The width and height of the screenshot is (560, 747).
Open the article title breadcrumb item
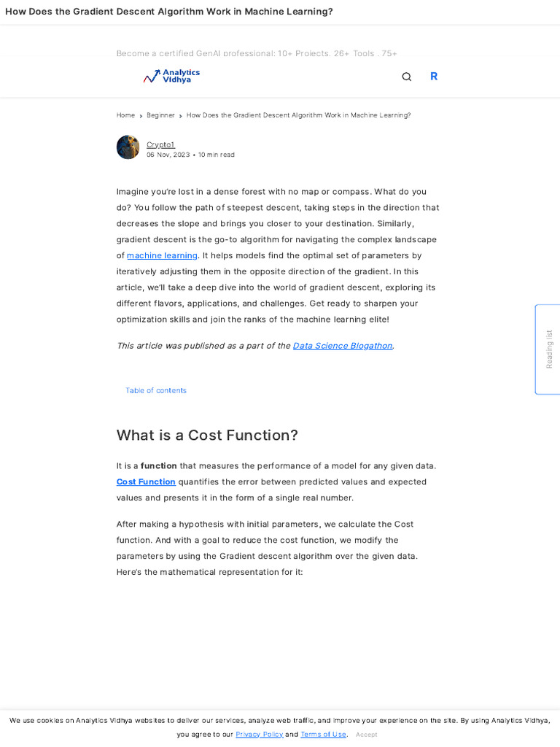[x=298, y=115]
